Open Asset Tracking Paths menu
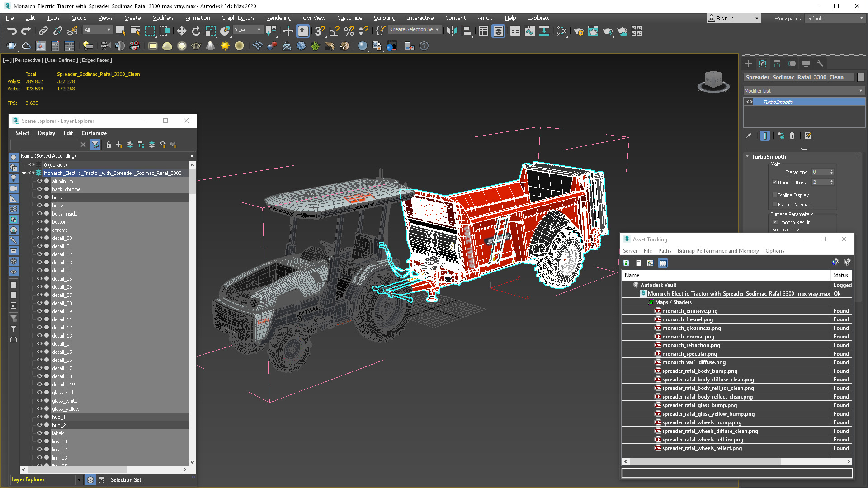This screenshot has height=488, width=868. pos(665,251)
